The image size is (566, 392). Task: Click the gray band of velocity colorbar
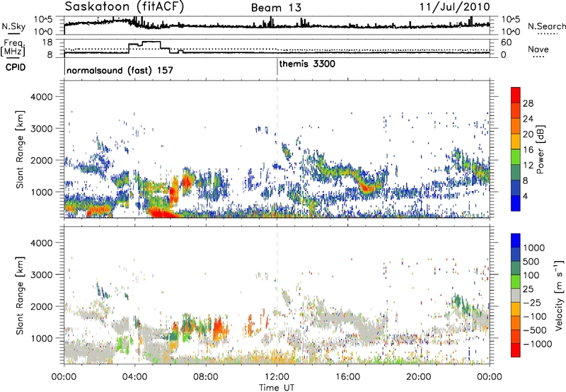(516, 295)
